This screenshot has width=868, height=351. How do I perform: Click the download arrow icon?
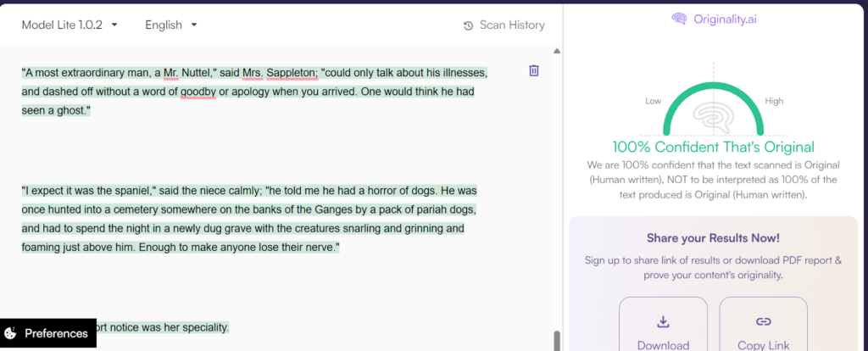click(663, 321)
